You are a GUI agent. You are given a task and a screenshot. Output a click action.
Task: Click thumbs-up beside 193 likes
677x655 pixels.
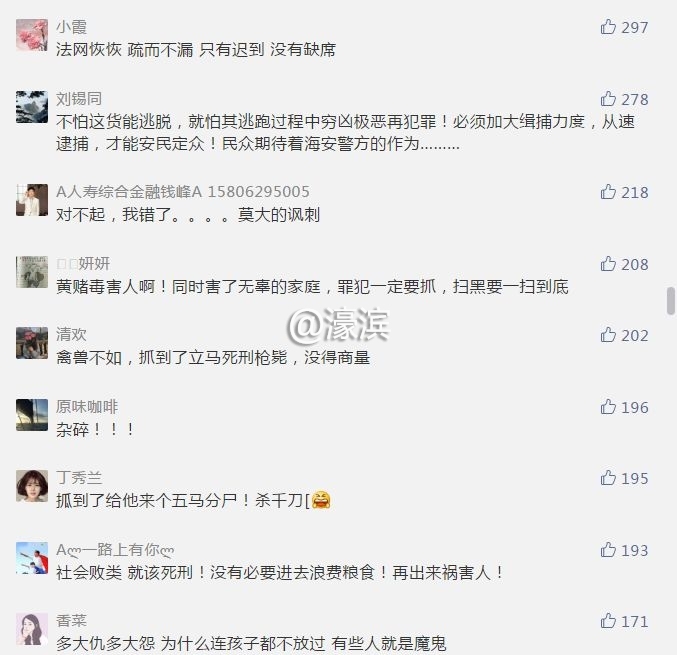(x=608, y=550)
